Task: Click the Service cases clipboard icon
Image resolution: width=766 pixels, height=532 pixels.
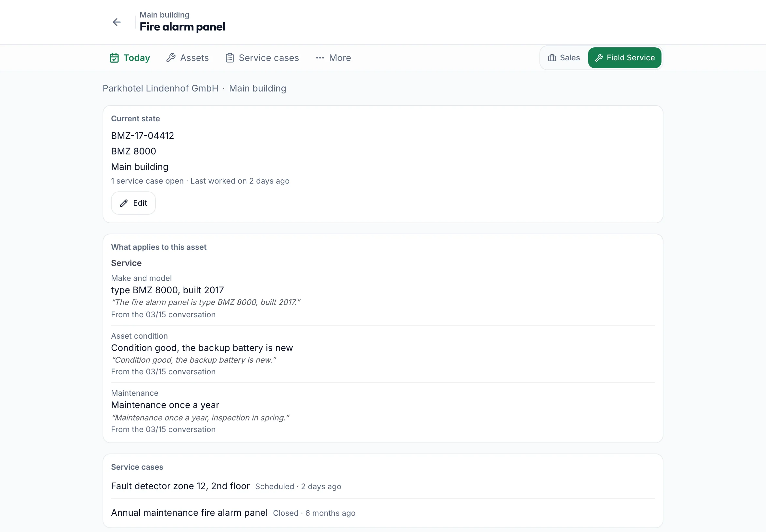Action: [x=230, y=58]
